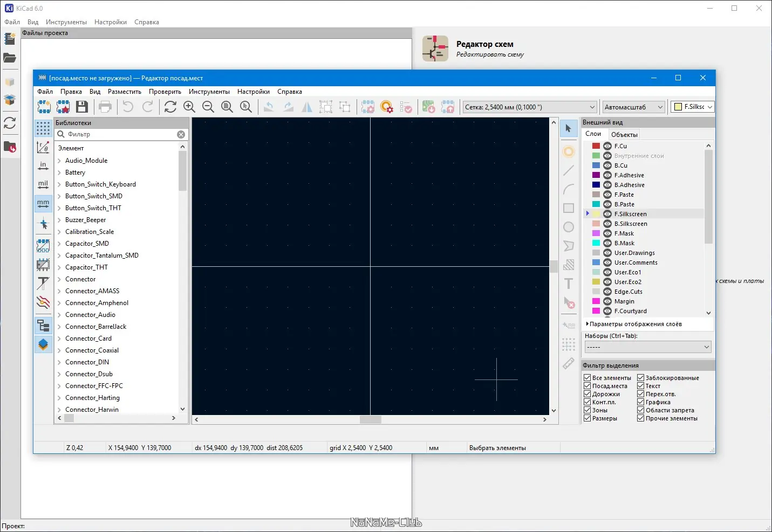Select the Draw Circle tool

569,227
